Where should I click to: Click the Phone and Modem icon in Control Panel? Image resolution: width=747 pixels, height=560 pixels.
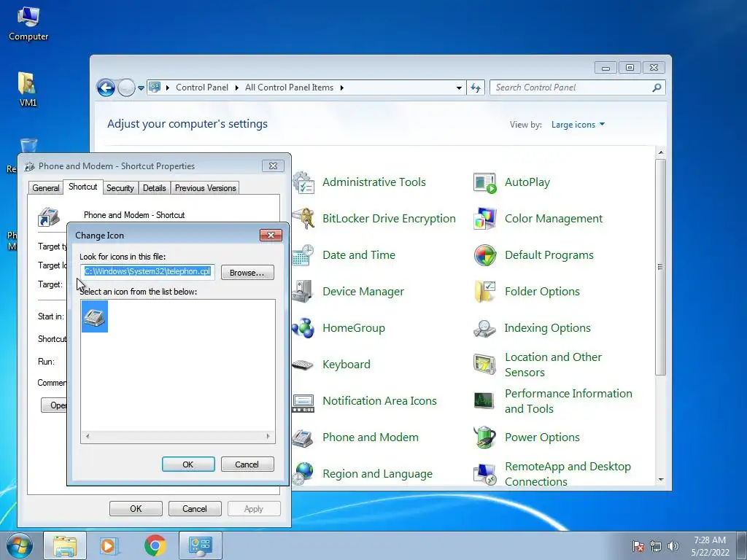pyautogui.click(x=304, y=437)
